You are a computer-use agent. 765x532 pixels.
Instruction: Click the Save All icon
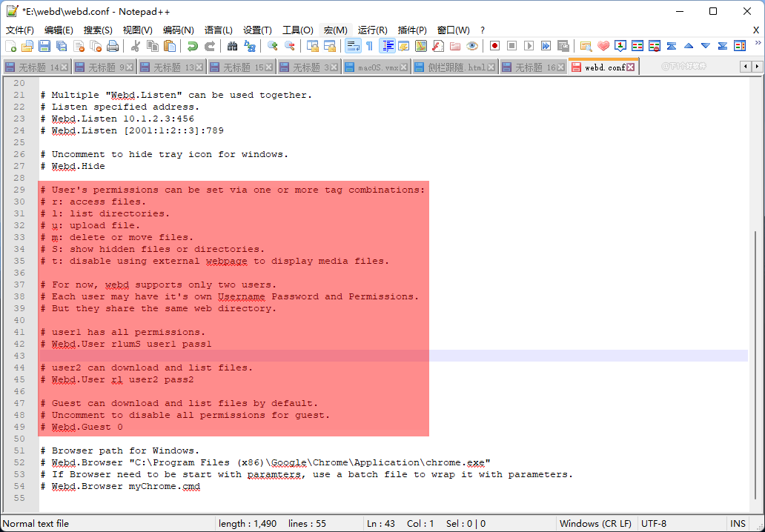click(62, 47)
